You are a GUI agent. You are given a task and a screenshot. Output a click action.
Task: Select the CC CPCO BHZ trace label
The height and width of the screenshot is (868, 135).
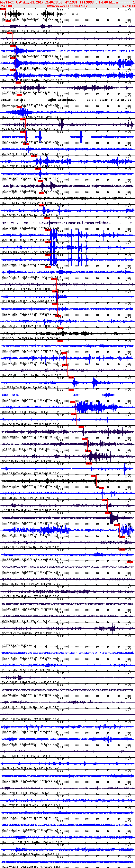(x=31, y=609)
